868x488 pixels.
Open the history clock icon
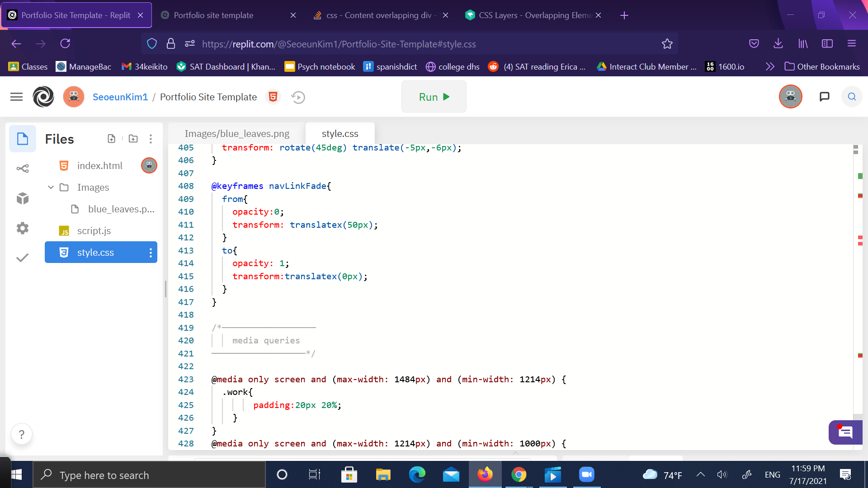click(x=298, y=97)
